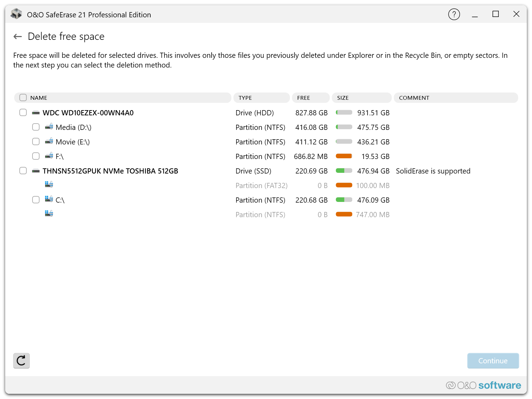The width and height of the screenshot is (532, 399).
Task: Select the THNSN5512GPUK NVMe TOSHIBA 512GB row
Action: [110, 171]
